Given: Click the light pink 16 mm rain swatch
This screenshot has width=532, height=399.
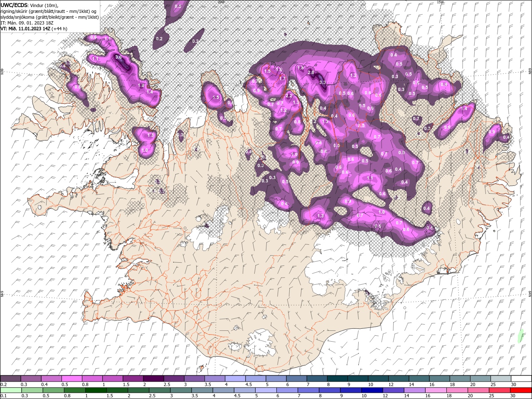Looking at the screenshot, I should (435, 390).
